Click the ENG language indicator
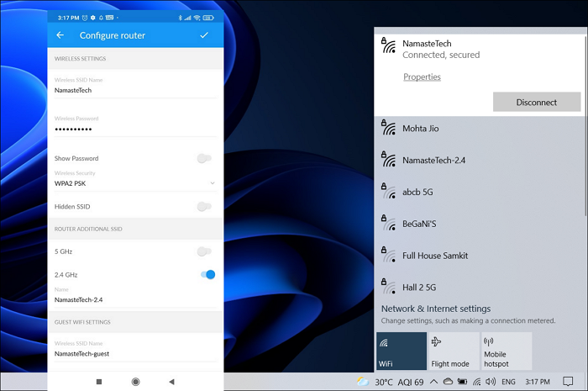 [x=508, y=382]
